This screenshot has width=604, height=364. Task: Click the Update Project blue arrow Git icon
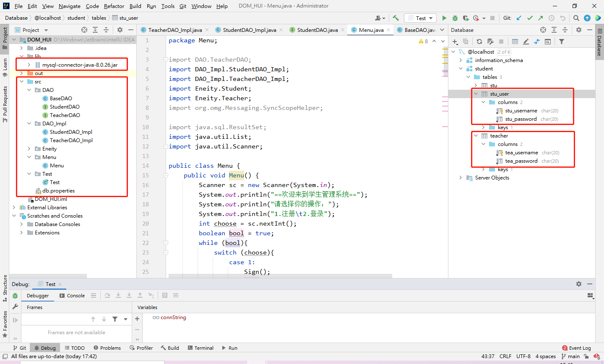point(518,18)
